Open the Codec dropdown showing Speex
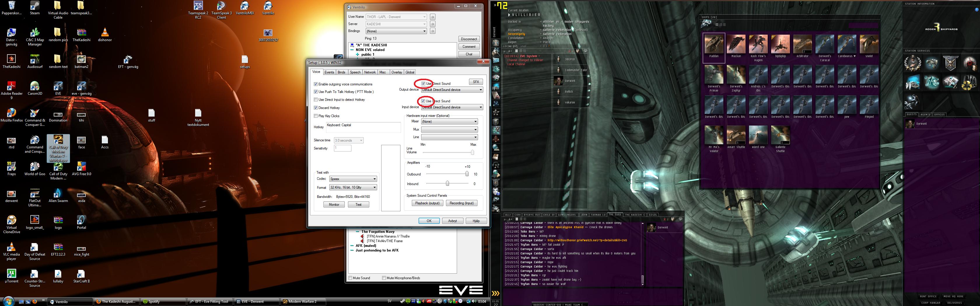 pyautogui.click(x=353, y=179)
